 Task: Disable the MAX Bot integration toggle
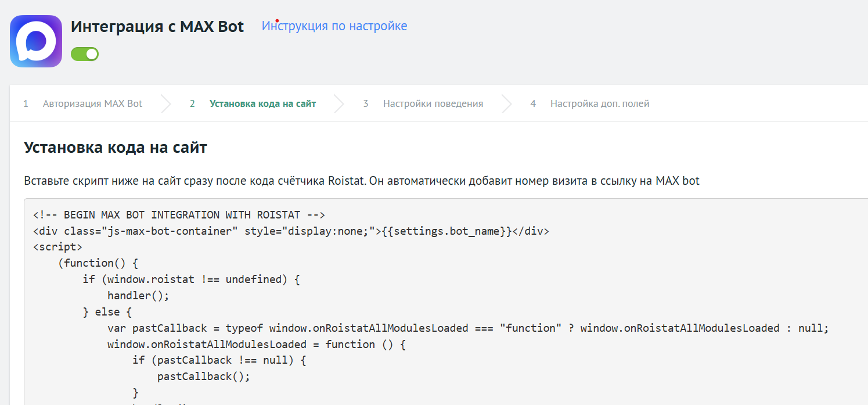[85, 54]
